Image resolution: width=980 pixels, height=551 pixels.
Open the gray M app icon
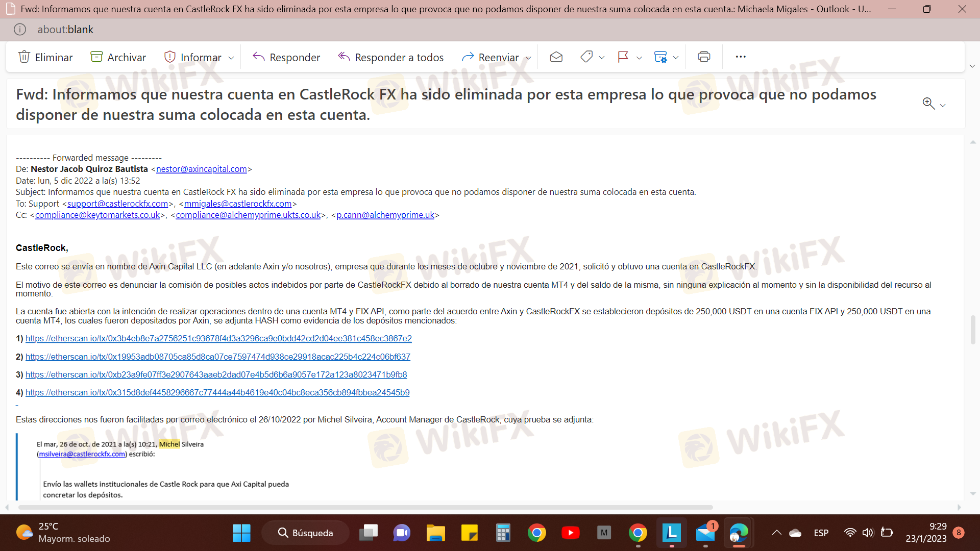coord(604,533)
